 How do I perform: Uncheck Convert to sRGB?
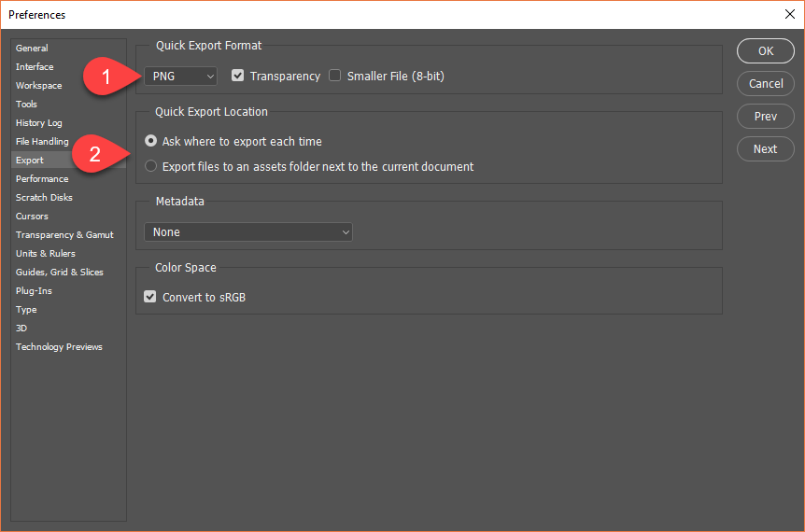click(150, 297)
